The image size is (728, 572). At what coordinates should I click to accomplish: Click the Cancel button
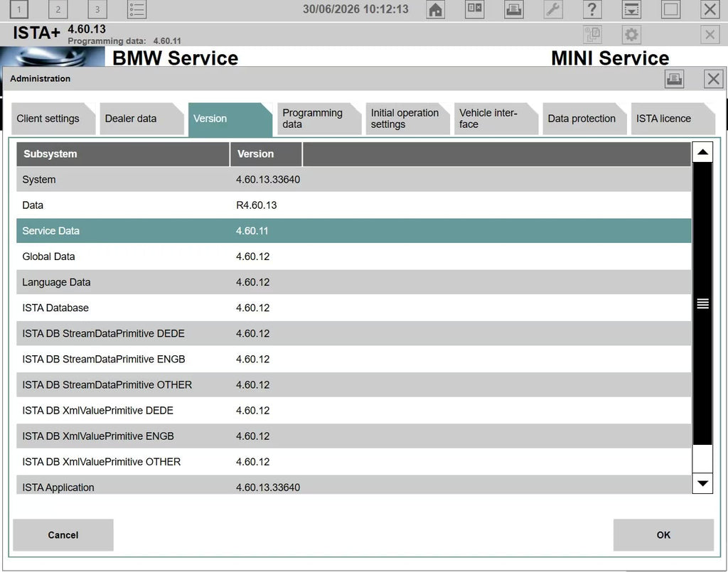(x=63, y=535)
